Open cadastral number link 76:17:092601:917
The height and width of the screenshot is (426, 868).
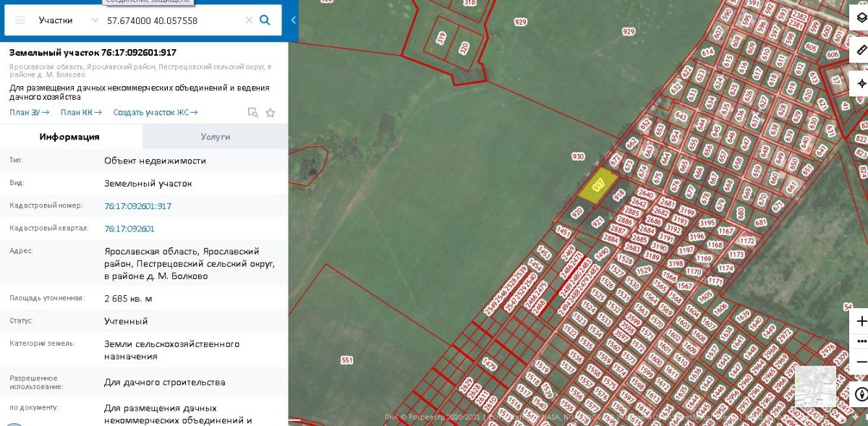(137, 206)
